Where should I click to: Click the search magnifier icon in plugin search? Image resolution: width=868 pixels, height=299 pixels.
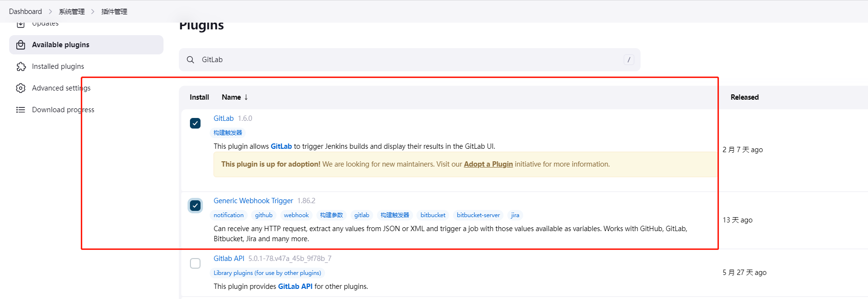click(190, 60)
